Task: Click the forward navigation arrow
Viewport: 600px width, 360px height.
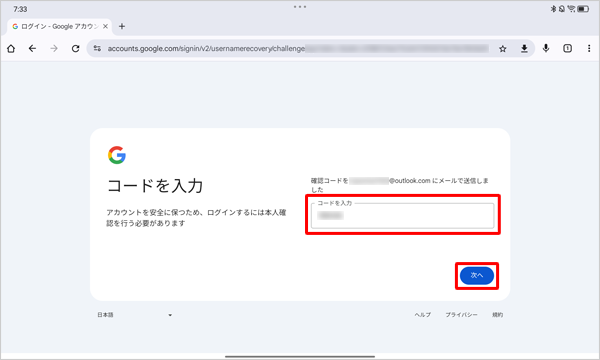Action: tap(54, 49)
